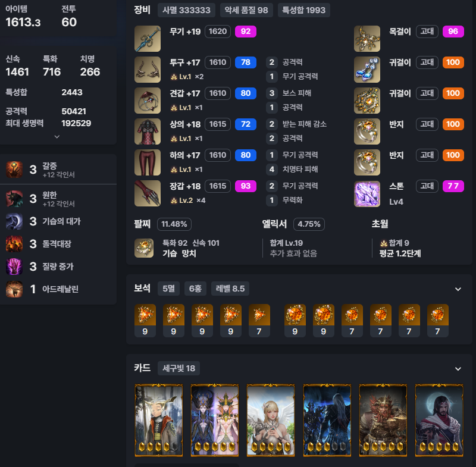The height and width of the screenshot is (467, 476).
Task: Expand the 카드 cards section chevron
Action: [458, 369]
